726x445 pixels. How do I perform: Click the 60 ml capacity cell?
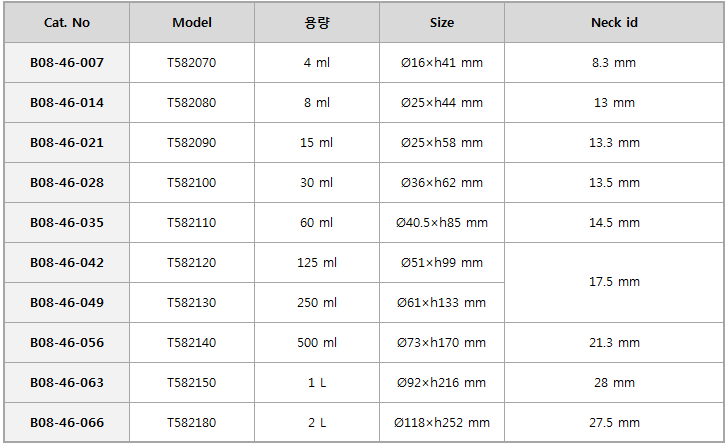317,222
